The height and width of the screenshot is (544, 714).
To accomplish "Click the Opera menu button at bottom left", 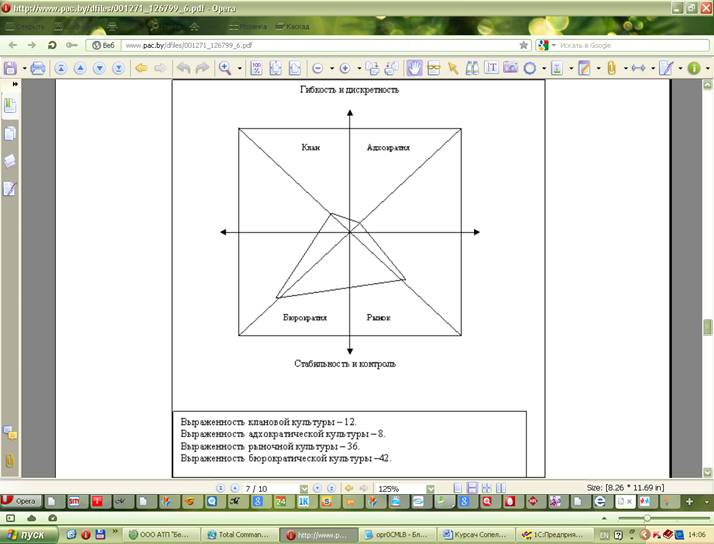I will (22, 500).
